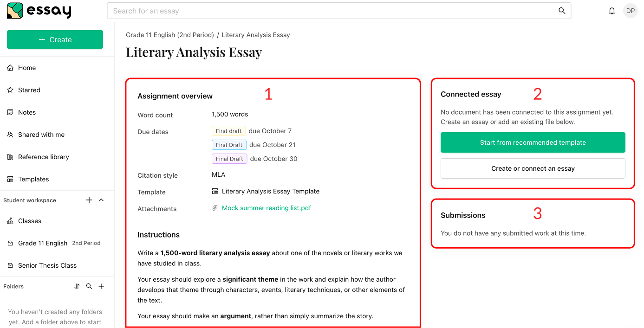Open Mock summer reading list.pdf attachment
Screen dimensions: 644x328
(x=267, y=208)
